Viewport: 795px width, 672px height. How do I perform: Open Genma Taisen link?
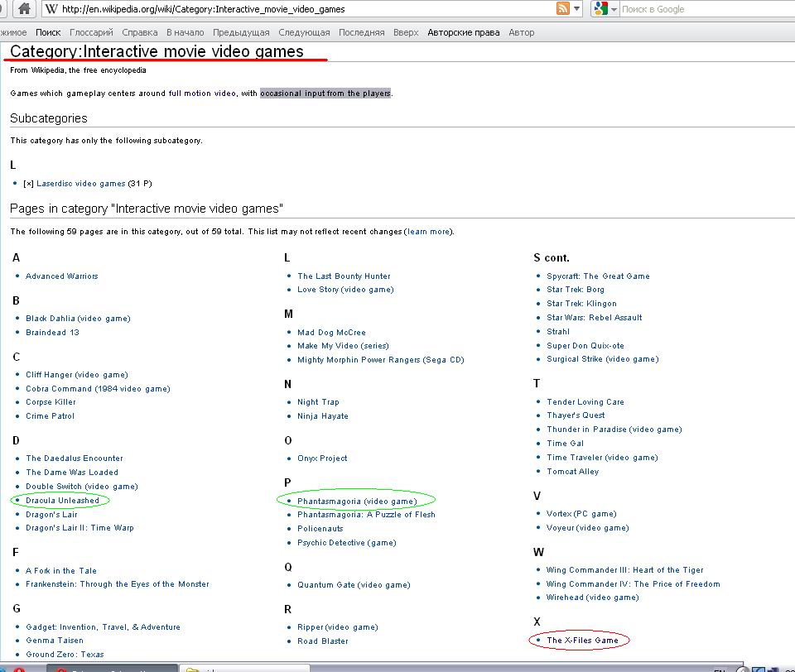[55, 640]
